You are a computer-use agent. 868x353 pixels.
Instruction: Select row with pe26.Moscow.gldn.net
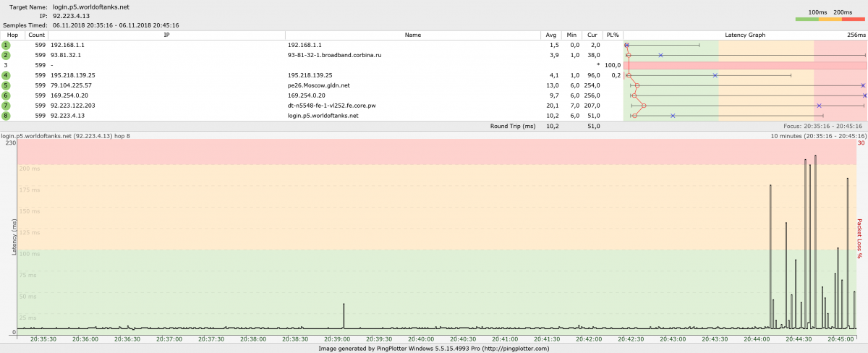click(312, 85)
